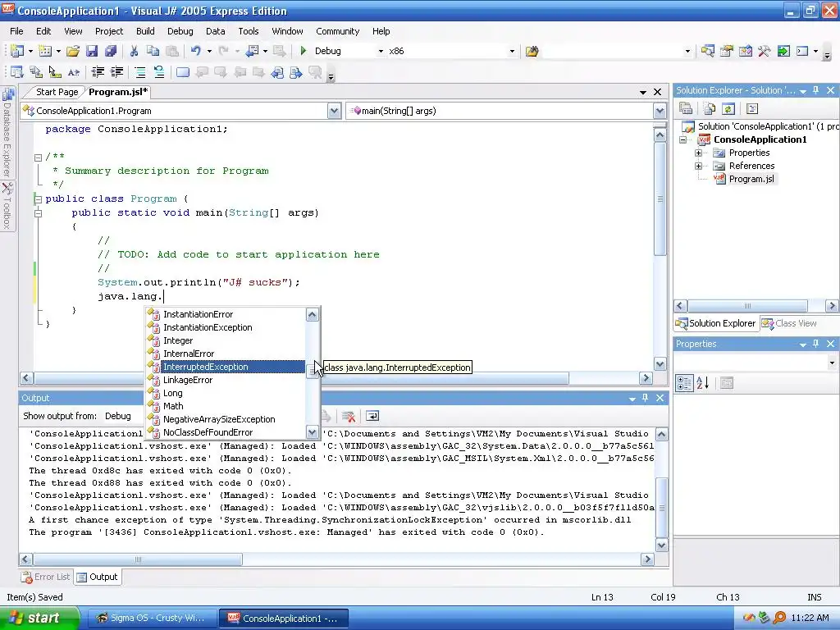This screenshot has height=630, width=840.
Task: Click the Find in Files binoculars icon
Action: click(x=532, y=51)
